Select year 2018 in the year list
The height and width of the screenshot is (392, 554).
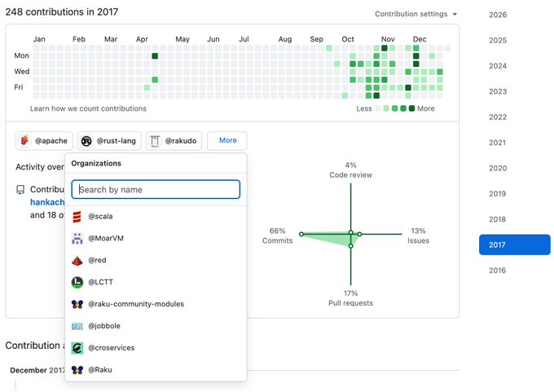tap(498, 219)
